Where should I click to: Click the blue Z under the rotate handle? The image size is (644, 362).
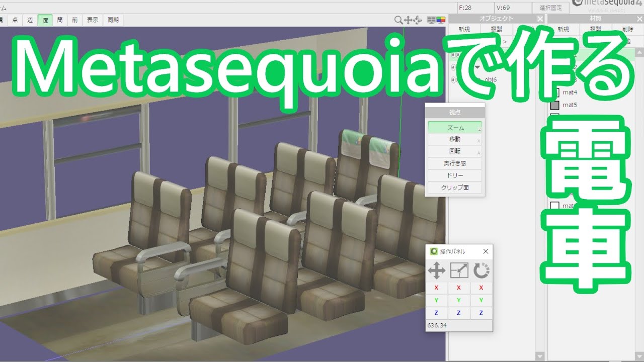[x=481, y=313]
